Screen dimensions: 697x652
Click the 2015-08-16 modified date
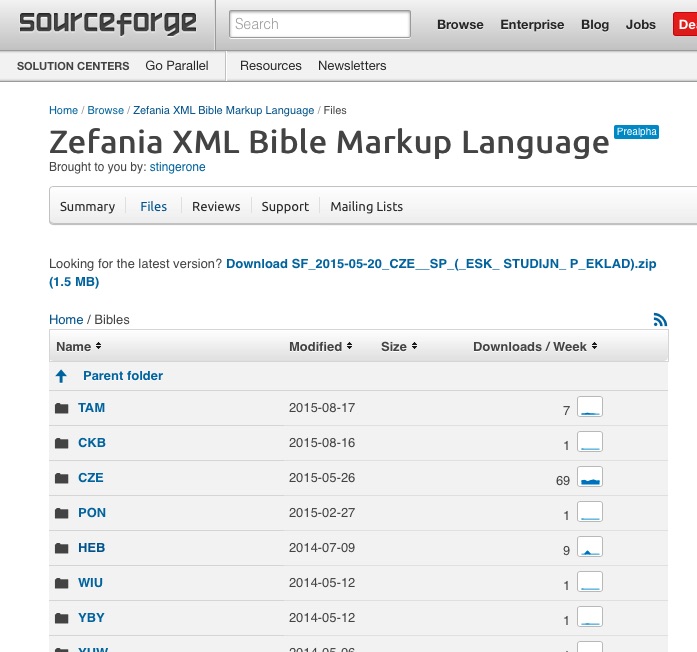pyautogui.click(x=322, y=443)
